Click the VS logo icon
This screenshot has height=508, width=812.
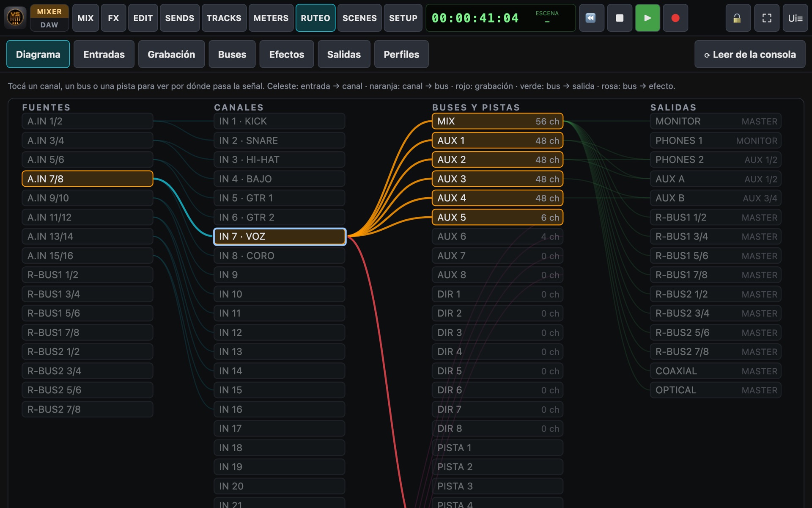click(x=15, y=18)
